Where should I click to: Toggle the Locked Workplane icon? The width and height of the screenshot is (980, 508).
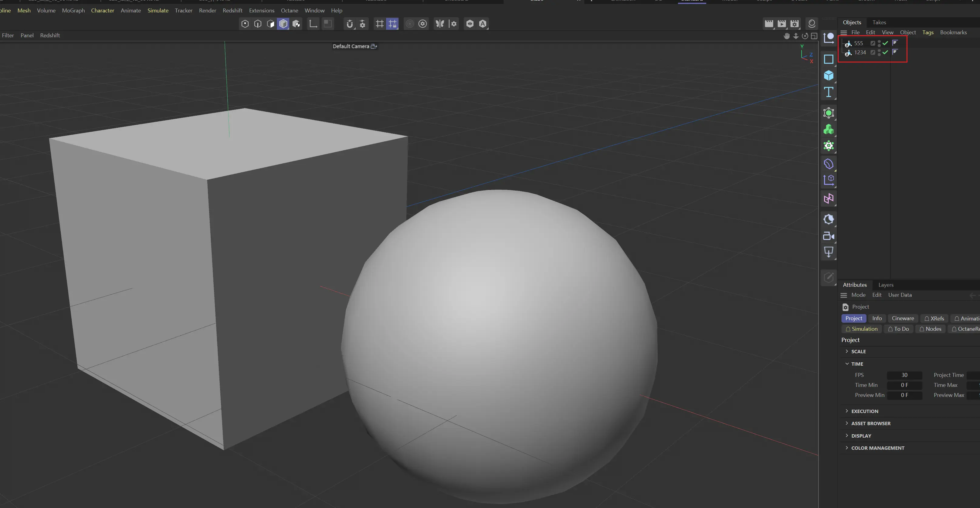pyautogui.click(x=392, y=24)
